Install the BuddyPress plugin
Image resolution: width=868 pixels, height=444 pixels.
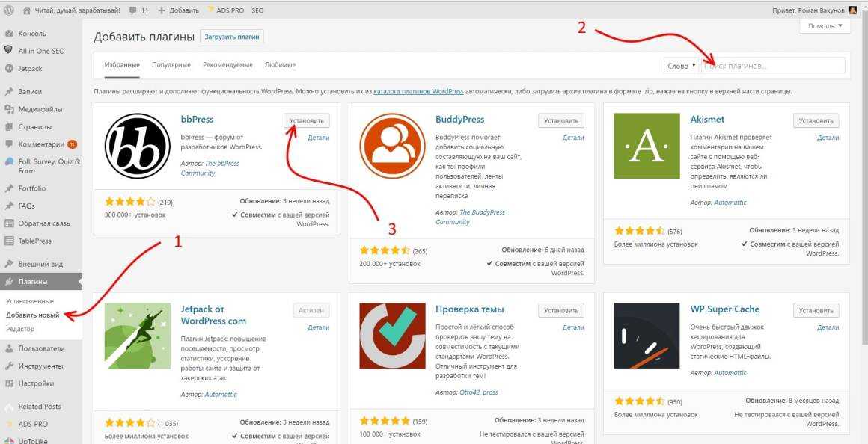(561, 120)
